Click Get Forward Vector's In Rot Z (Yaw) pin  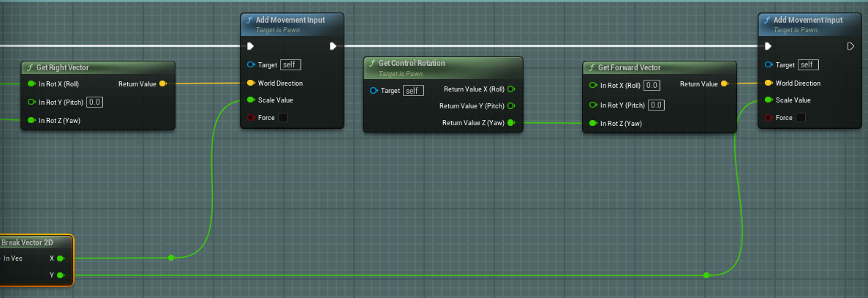coord(594,124)
